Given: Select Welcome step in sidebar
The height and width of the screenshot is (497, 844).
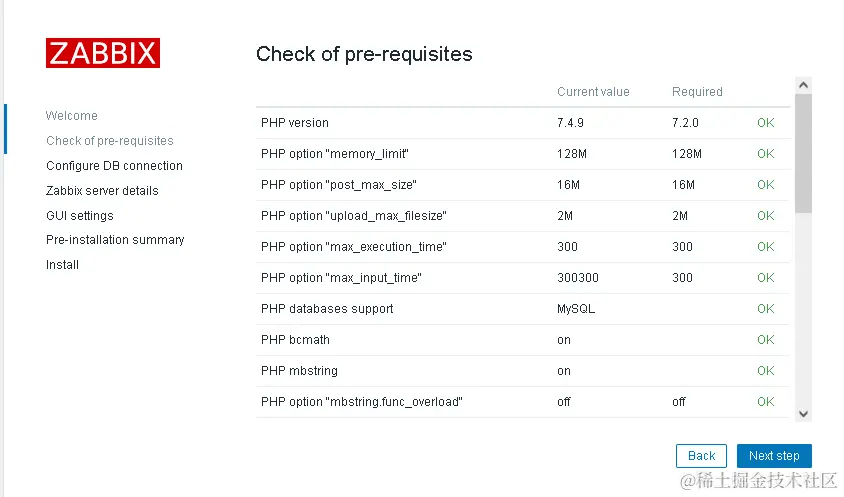Looking at the screenshot, I should coord(72,116).
